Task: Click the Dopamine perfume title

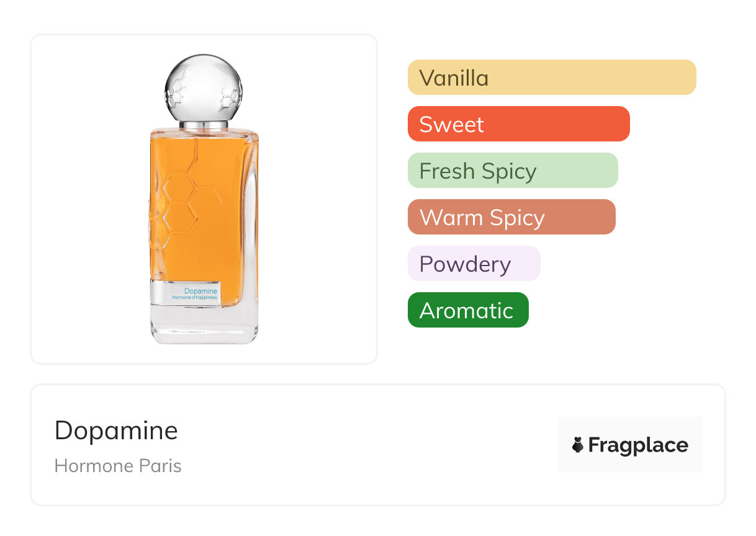Action: [x=116, y=431]
